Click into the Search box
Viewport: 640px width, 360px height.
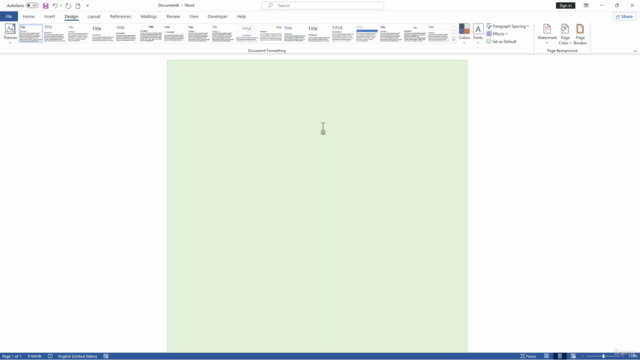(322, 6)
